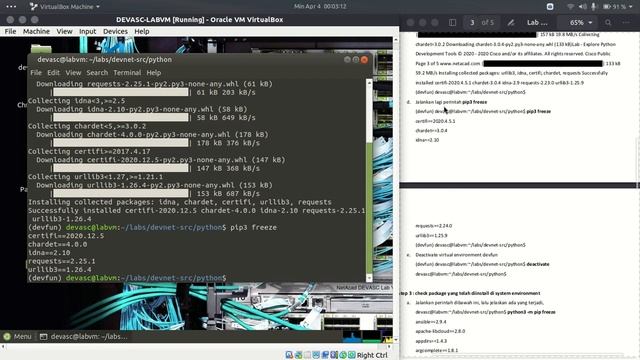Viewport: 640px width, 360px height.
Task: Open the VirtualBox File menu
Action: click(10, 31)
